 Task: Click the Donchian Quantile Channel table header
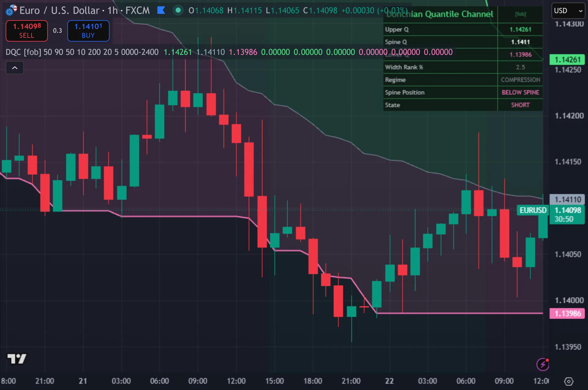[x=440, y=14]
